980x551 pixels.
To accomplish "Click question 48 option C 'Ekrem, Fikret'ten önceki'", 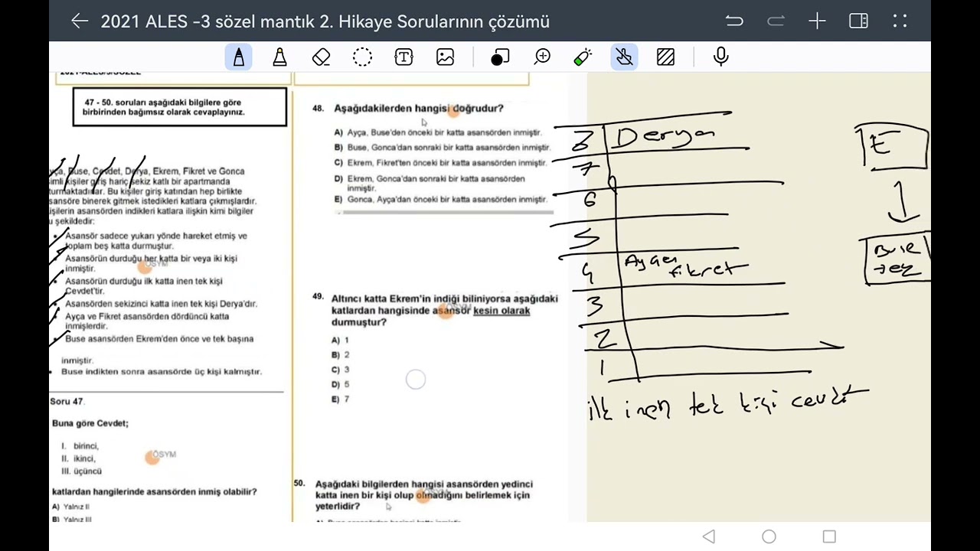I will tap(441, 162).
